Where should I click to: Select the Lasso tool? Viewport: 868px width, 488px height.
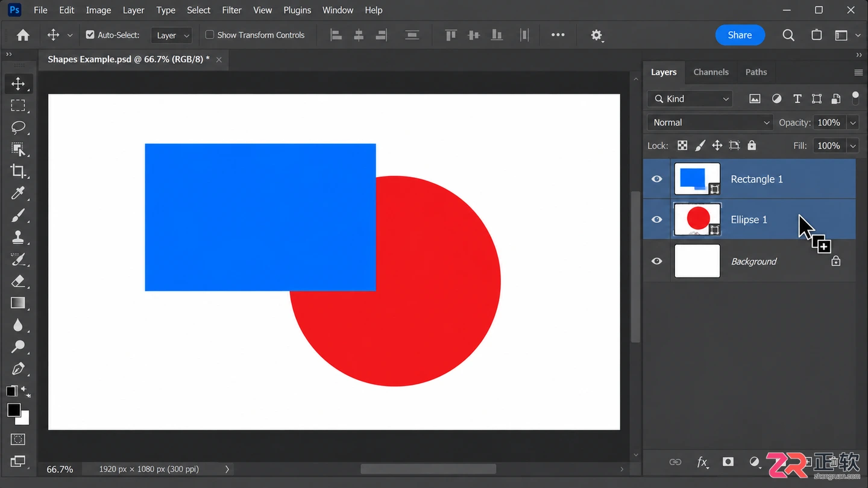pos(18,127)
